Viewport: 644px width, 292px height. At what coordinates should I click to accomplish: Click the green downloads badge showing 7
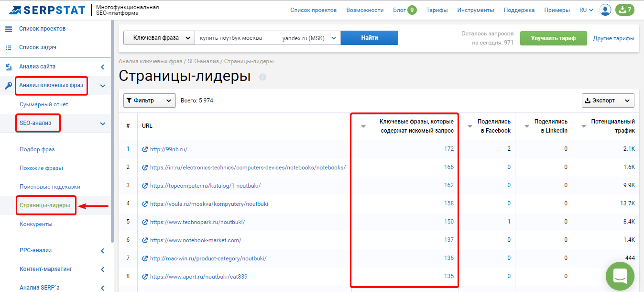tap(624, 10)
